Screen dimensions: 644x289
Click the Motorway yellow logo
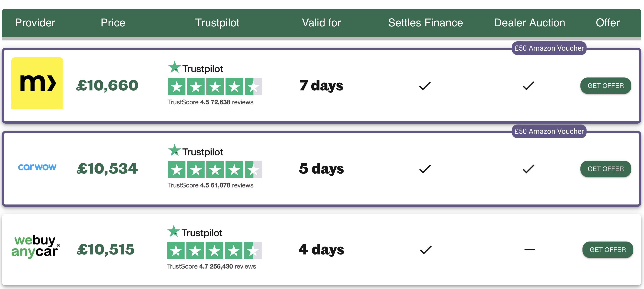(x=37, y=83)
